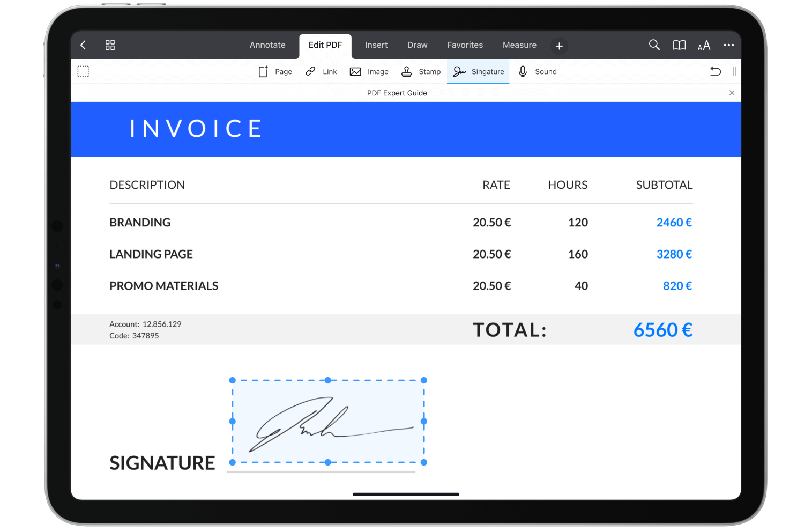The height and width of the screenshot is (531, 812).
Task: Click the signature selection bottom-right handle
Action: [424, 462]
